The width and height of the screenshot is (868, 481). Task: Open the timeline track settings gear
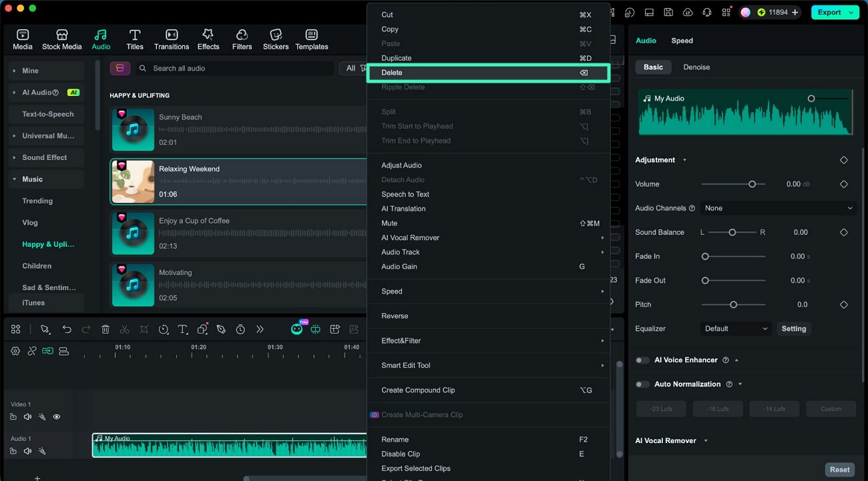click(x=15, y=351)
